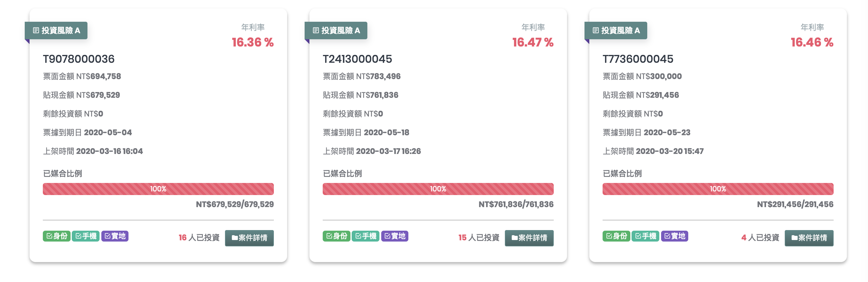Click the 100% progress bar on T9078000036
The height and width of the screenshot is (282, 868).
coord(158,189)
